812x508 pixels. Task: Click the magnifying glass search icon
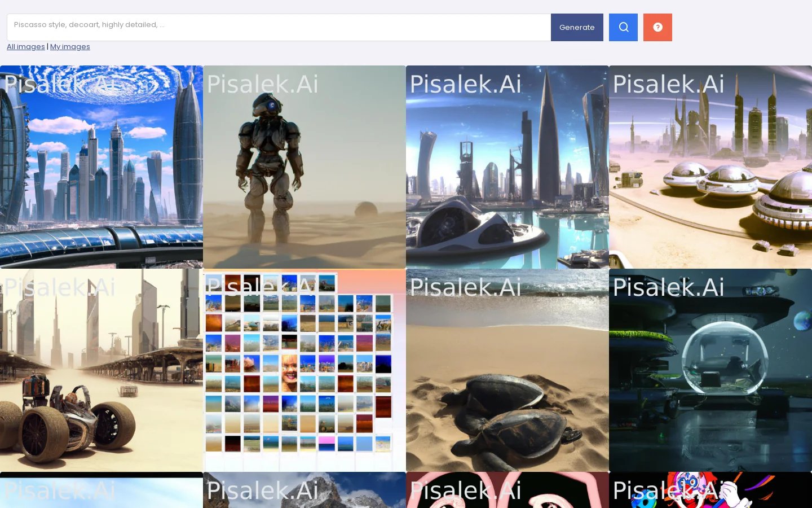tap(623, 27)
